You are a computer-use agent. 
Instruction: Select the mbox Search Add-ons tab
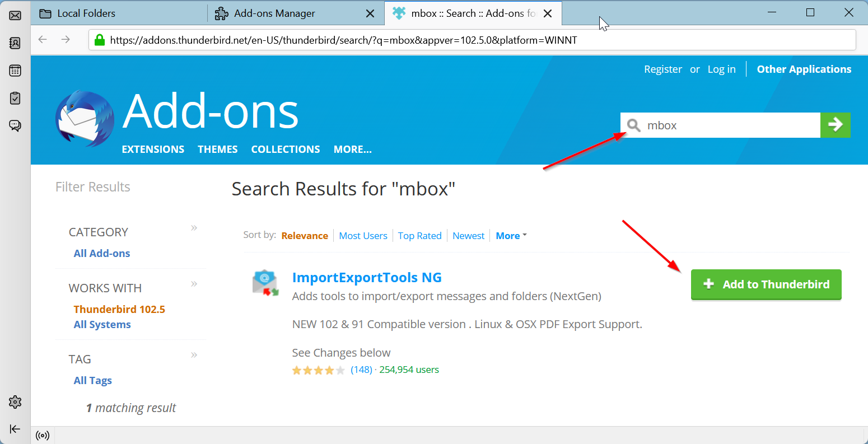coord(473,13)
